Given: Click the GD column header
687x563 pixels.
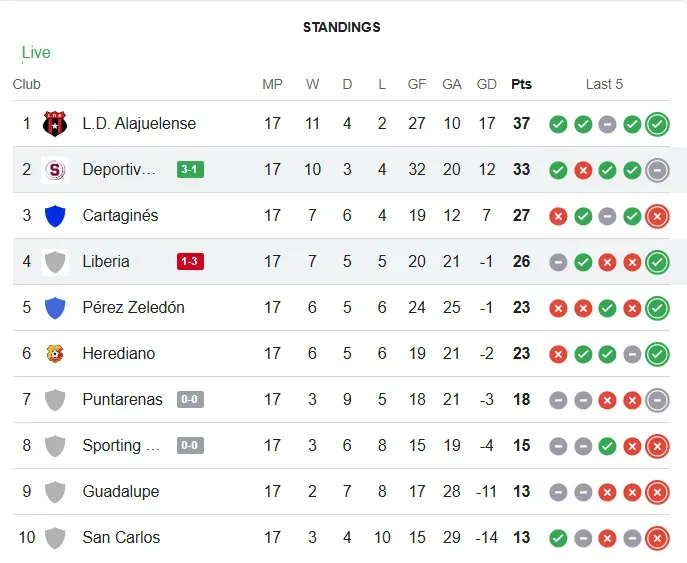Looking at the screenshot, I should pos(487,84).
